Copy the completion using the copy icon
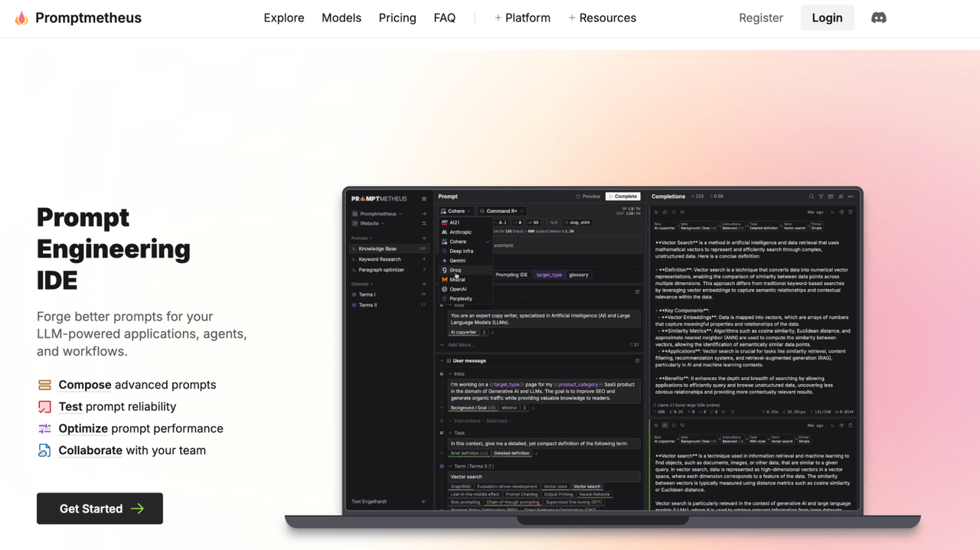The image size is (980, 550). click(x=841, y=211)
